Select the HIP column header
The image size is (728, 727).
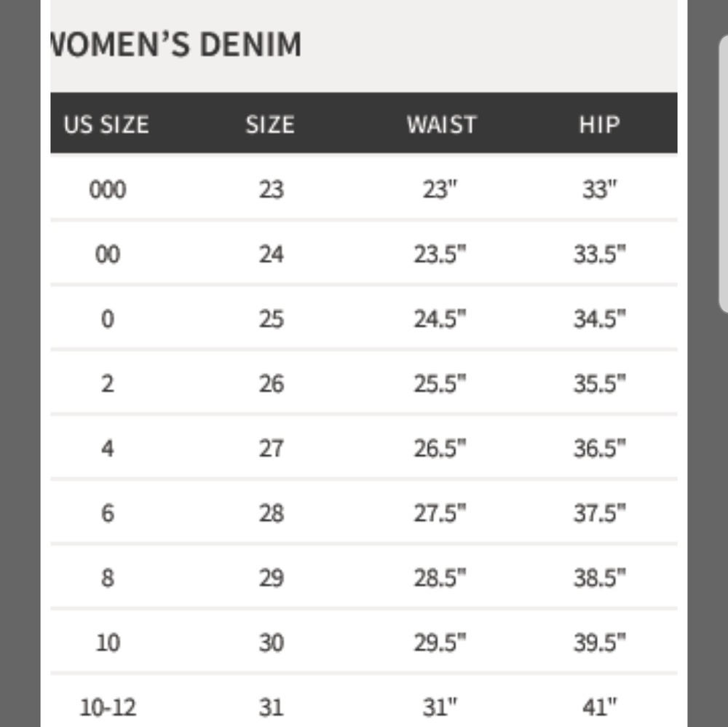(599, 125)
